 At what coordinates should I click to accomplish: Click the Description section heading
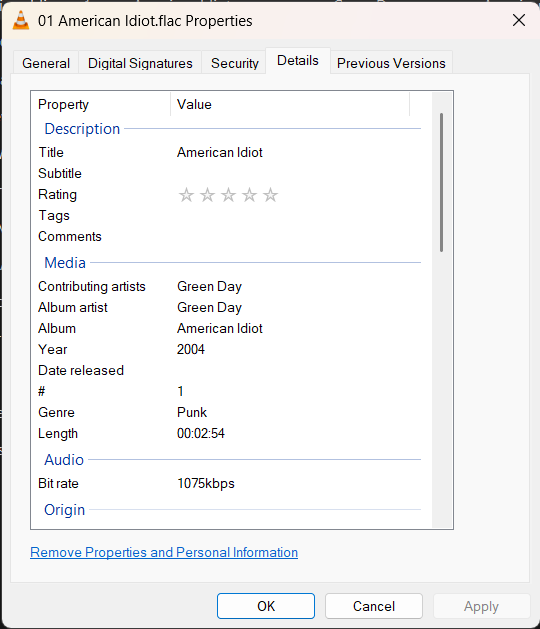pos(82,129)
